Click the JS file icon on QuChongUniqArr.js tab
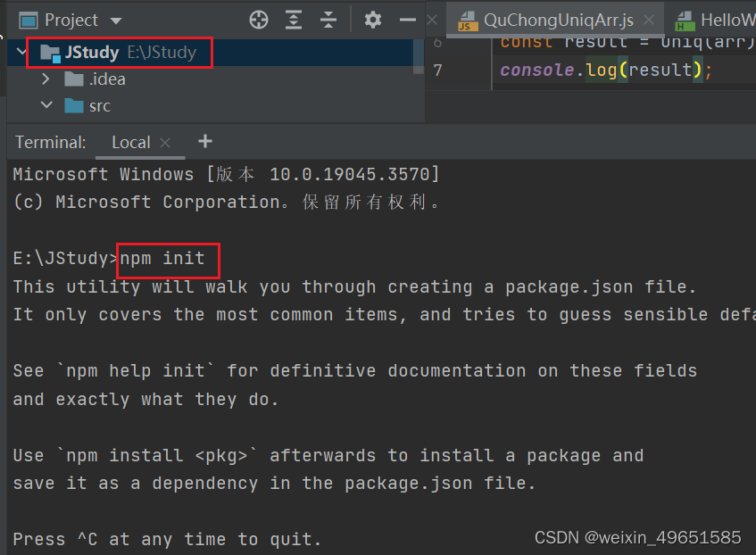Viewport: 756px width, 555px height. click(468, 18)
